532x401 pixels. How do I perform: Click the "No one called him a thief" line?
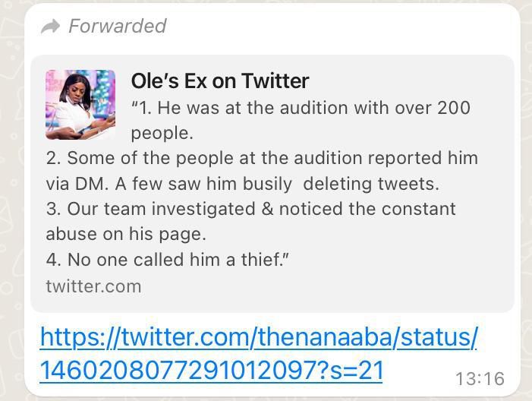(168, 260)
